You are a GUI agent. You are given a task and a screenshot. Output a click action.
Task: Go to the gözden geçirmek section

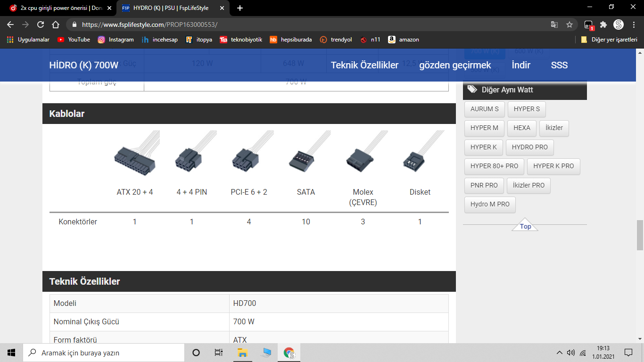[455, 65]
